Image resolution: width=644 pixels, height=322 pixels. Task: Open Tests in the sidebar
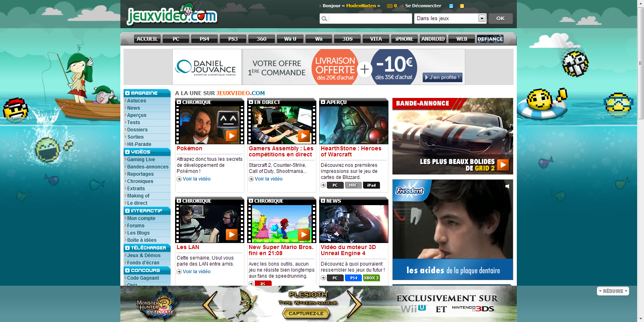click(x=134, y=123)
